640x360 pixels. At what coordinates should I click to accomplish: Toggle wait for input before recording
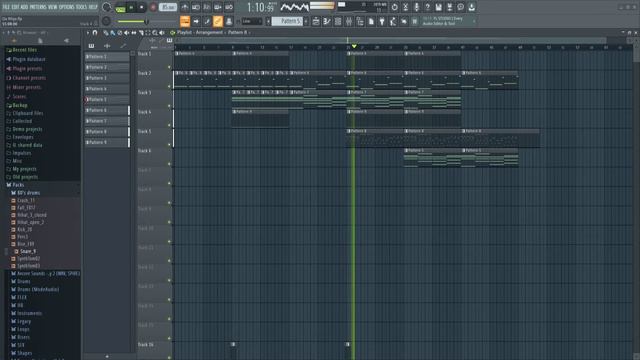tap(196, 7)
